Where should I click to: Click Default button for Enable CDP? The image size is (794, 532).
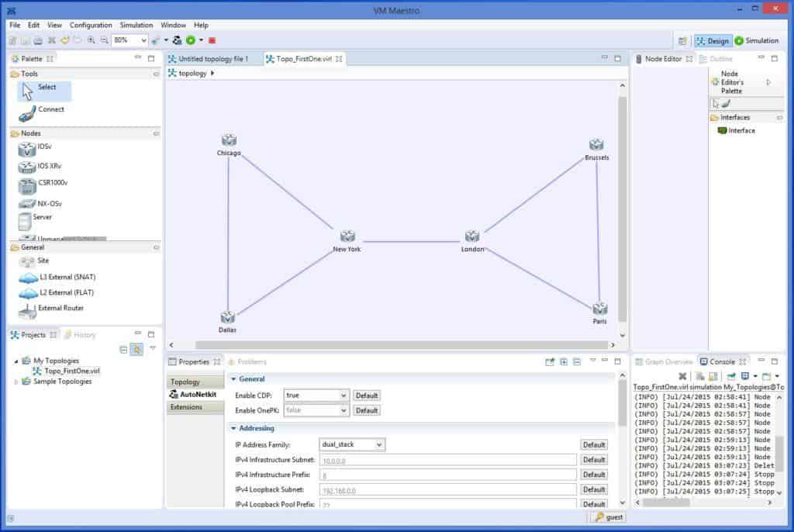pos(367,396)
